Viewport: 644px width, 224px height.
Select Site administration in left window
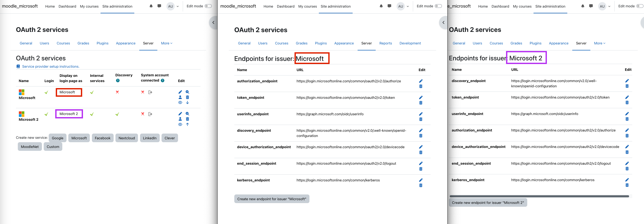[x=117, y=6]
